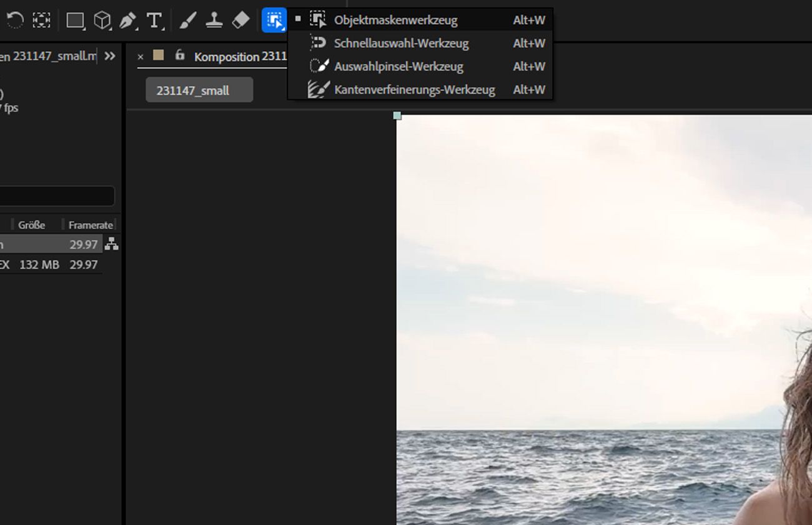The height and width of the screenshot is (525, 812).
Task: Select the Pen tool
Action: coord(128,21)
